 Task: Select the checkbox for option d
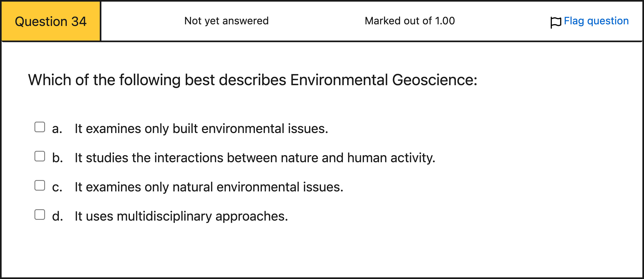(40, 215)
